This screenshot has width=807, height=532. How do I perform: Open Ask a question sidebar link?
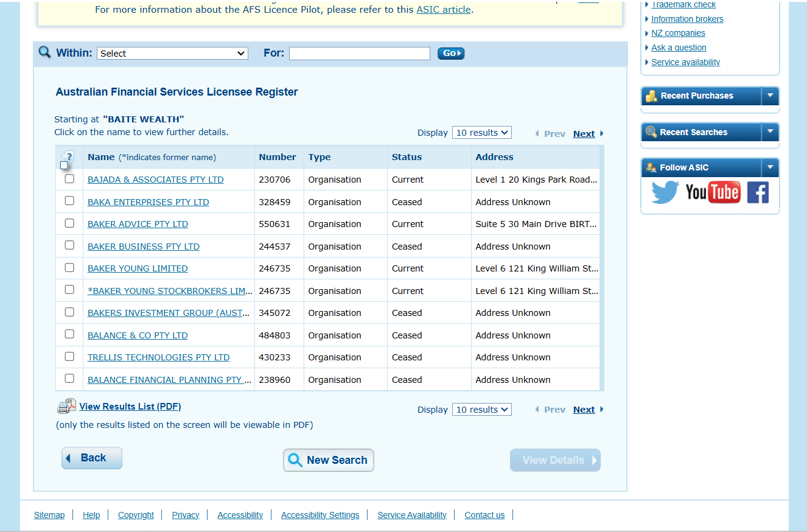point(679,47)
